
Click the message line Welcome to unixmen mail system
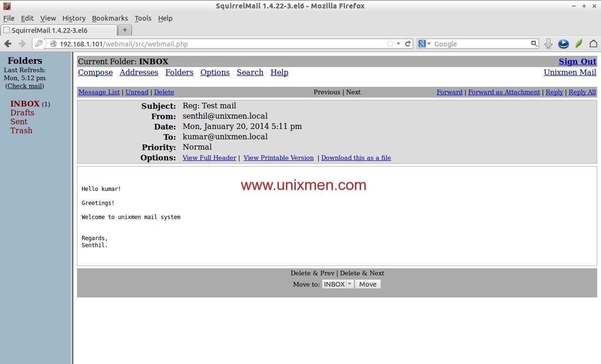(131, 217)
